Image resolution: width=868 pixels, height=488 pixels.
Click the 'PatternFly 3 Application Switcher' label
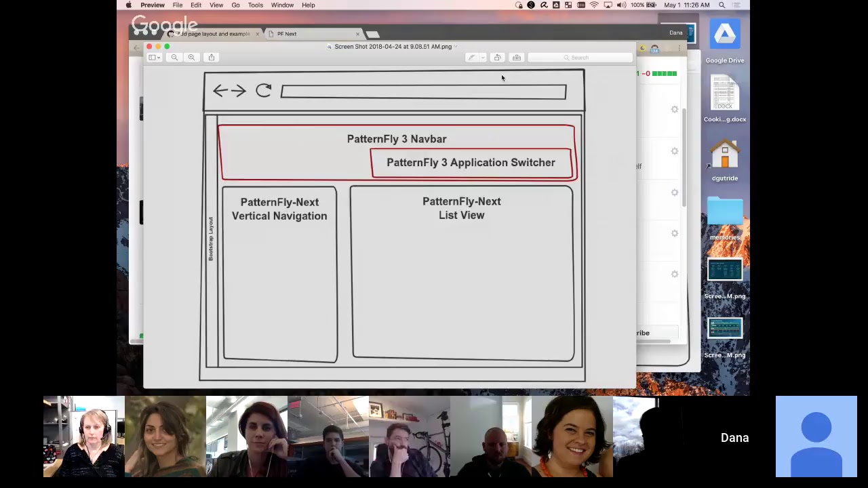click(x=471, y=163)
